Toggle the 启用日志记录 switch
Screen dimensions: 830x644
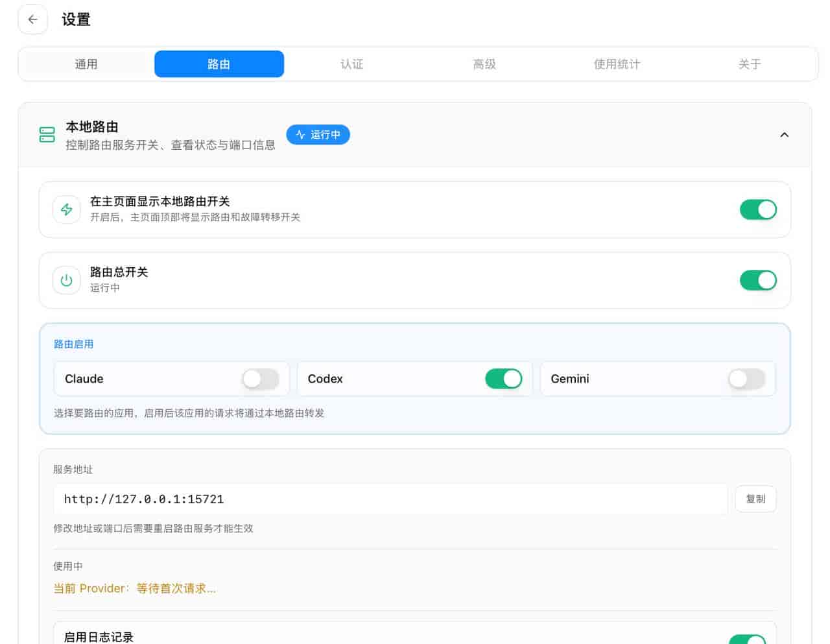[x=748, y=639]
